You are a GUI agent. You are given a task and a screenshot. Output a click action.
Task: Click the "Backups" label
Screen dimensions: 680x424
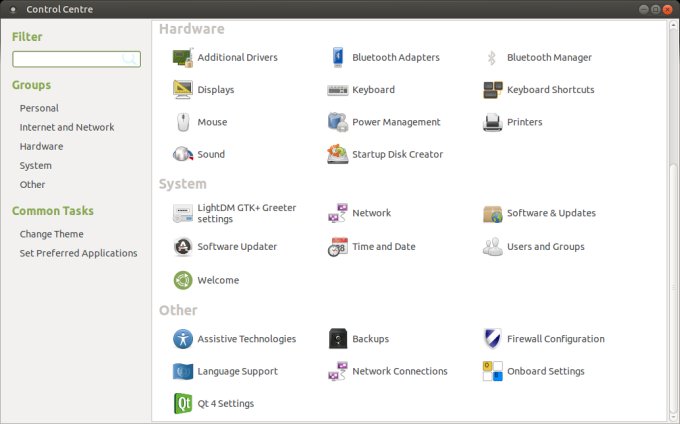pos(371,339)
